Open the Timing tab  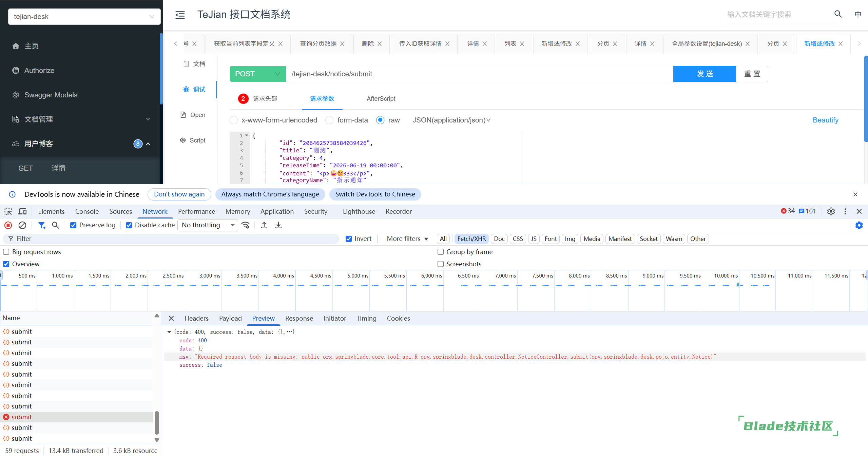tap(366, 318)
